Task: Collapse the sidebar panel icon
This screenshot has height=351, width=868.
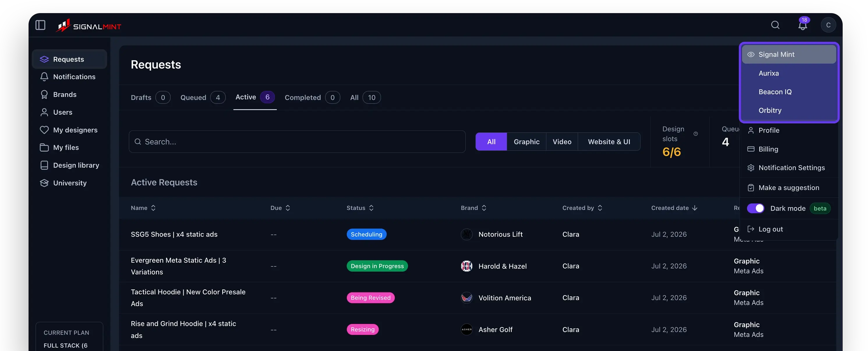Action: coord(40,25)
